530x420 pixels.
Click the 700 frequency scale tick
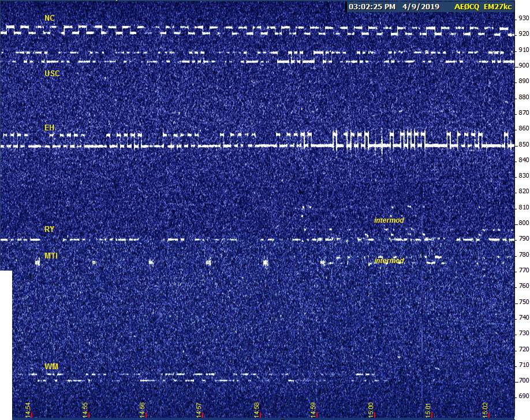[522, 380]
